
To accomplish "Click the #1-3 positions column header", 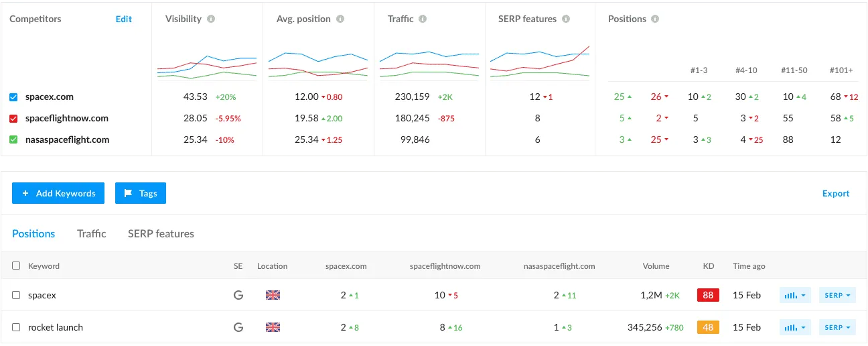I will point(700,70).
